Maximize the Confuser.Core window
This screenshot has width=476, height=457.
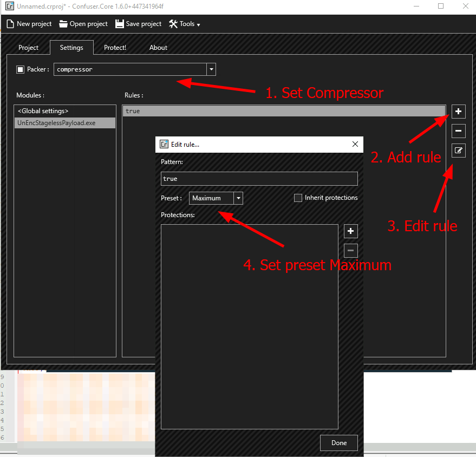coord(441,6)
